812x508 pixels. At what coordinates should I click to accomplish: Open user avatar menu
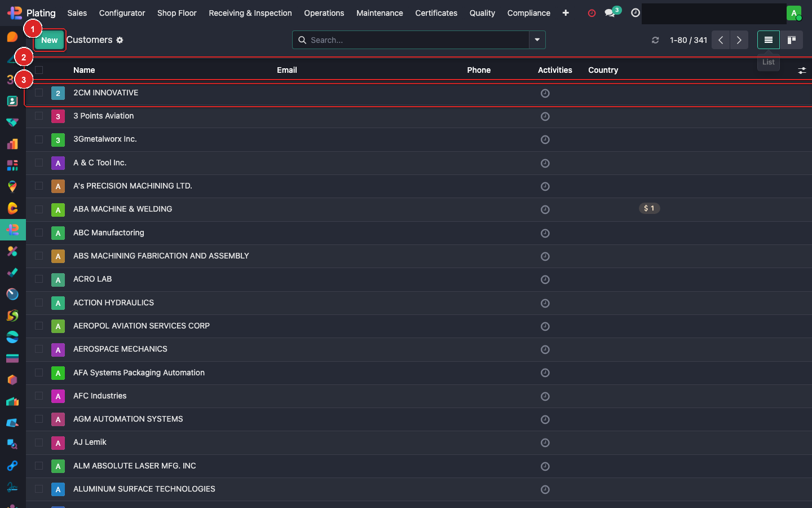[793, 13]
